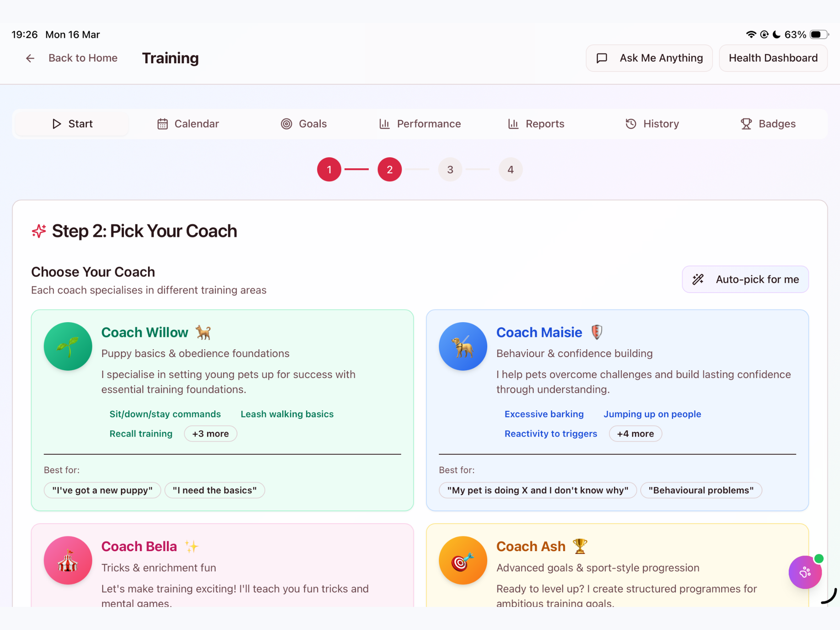The height and width of the screenshot is (630, 840).
Task: Tap the battery status icon
Action: coord(819,34)
